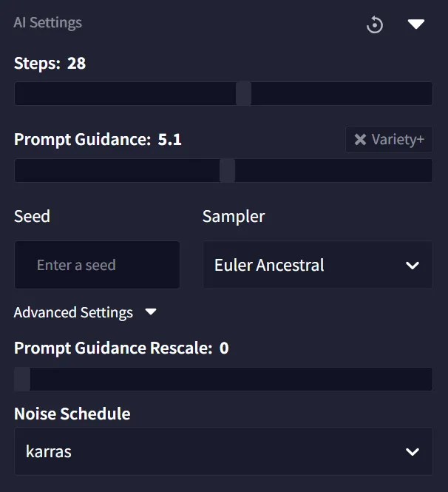The height and width of the screenshot is (492, 448).
Task: Click the Prompt Guidance: 5.1 label
Action: (x=98, y=140)
